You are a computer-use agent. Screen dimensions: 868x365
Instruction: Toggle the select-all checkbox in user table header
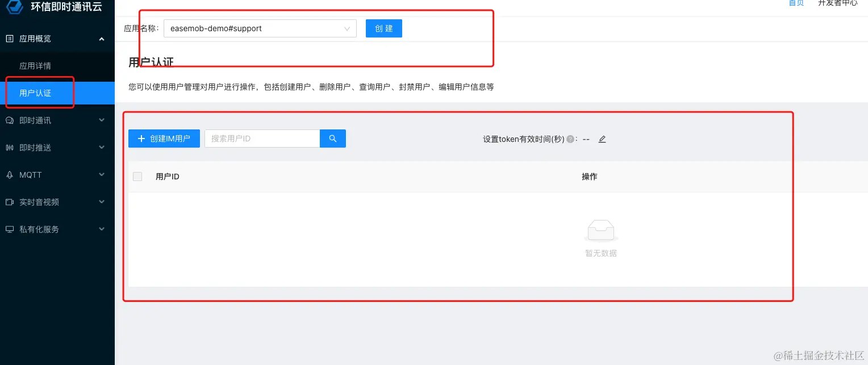pyautogui.click(x=137, y=176)
